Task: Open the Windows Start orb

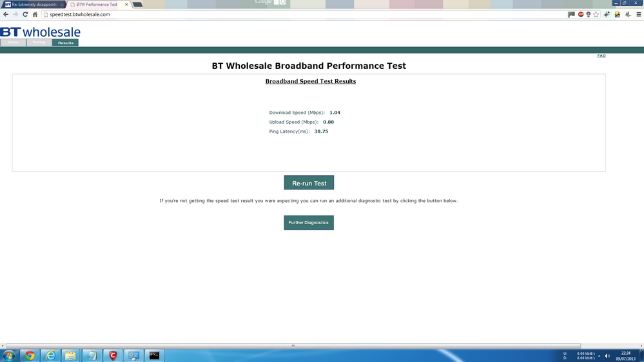Action: [8, 356]
